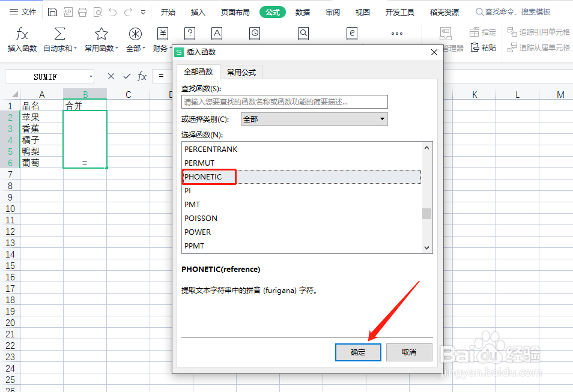Select the 插入函数 fx toolbar icon

pos(22,34)
